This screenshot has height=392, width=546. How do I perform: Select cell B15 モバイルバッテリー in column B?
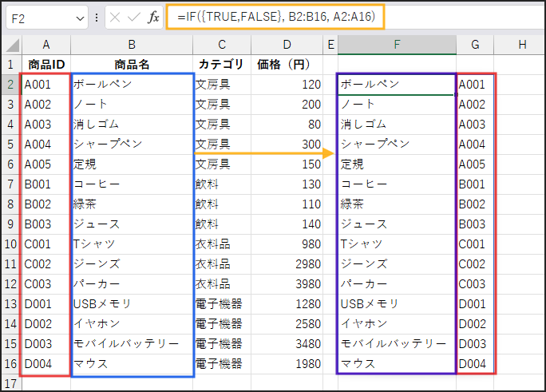132,344
